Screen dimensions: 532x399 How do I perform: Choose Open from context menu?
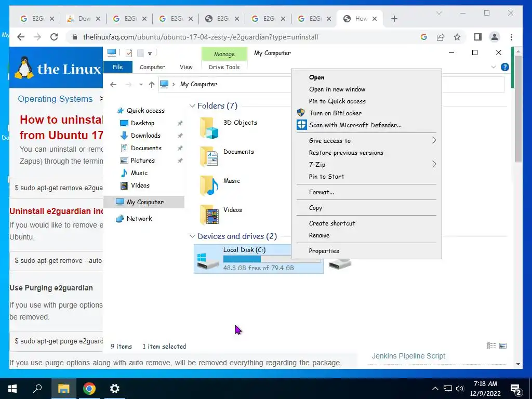(366, 77)
